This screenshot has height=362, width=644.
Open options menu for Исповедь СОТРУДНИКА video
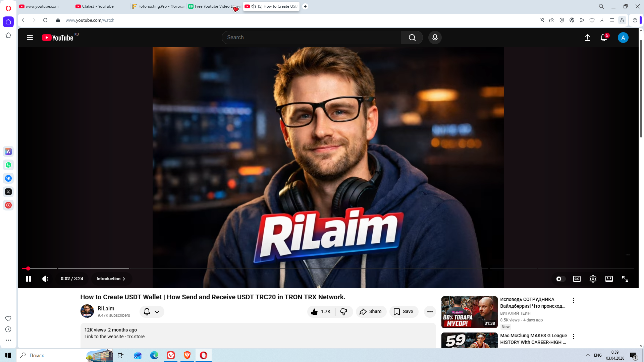click(573, 300)
